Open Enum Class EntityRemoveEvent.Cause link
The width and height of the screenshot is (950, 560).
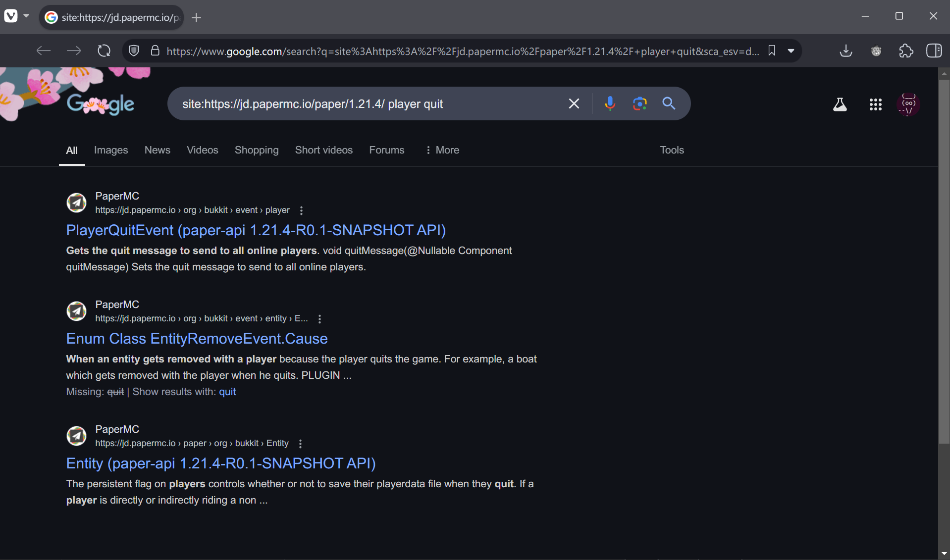(197, 339)
